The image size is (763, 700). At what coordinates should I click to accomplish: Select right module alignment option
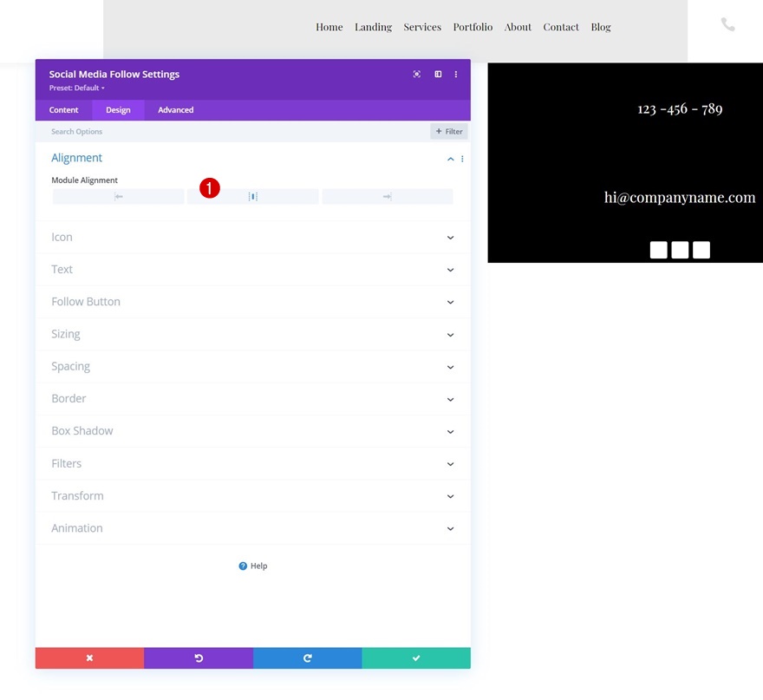pos(388,197)
